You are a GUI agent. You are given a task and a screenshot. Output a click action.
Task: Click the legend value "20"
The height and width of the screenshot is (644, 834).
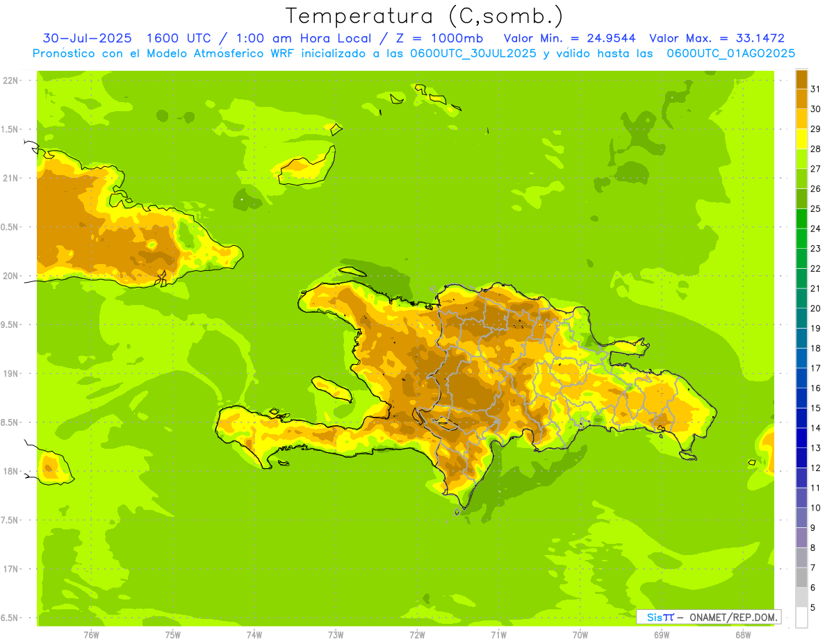[x=815, y=308]
